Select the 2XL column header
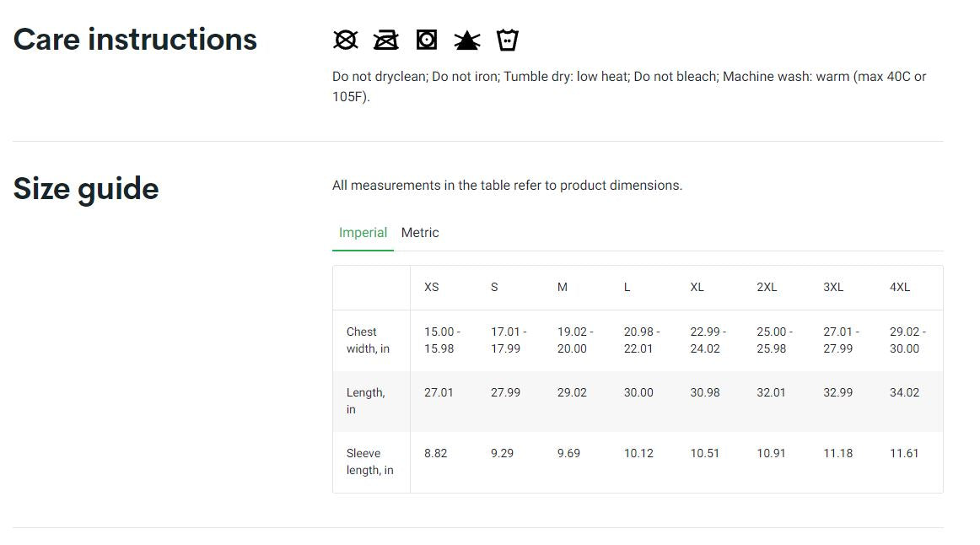The image size is (980, 545). [x=767, y=287]
